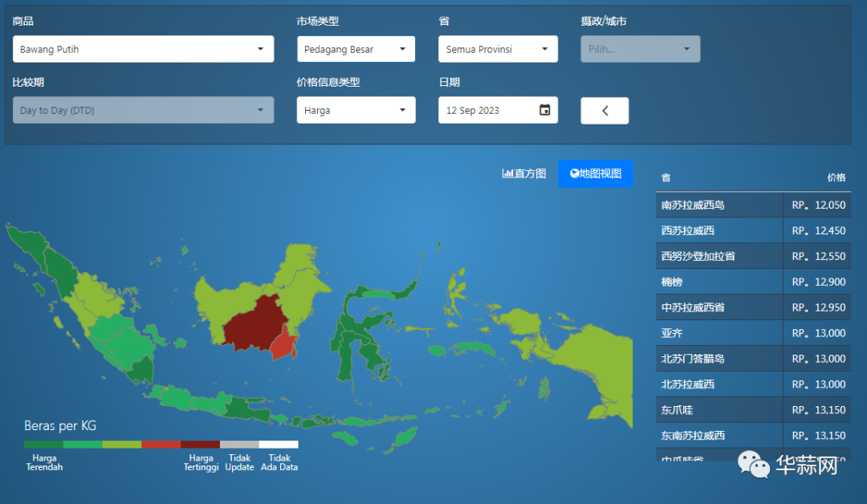Click the bar chart icon beside 直方图

tap(507, 173)
